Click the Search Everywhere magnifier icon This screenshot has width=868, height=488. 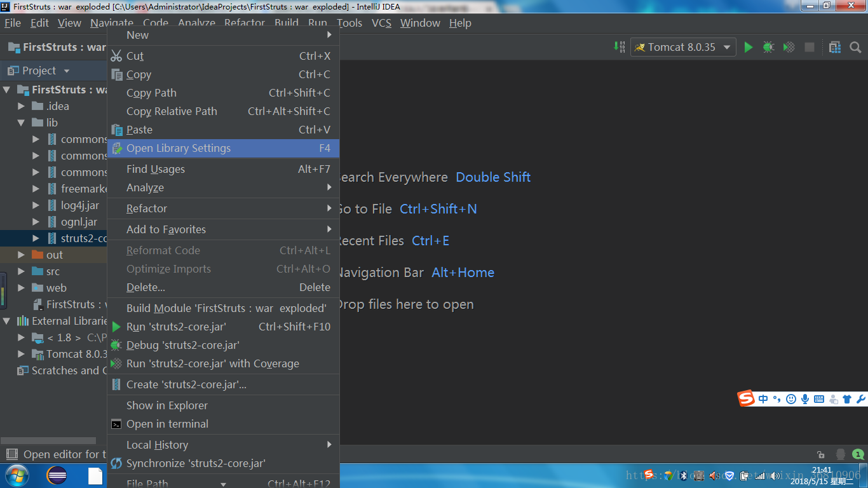point(855,47)
